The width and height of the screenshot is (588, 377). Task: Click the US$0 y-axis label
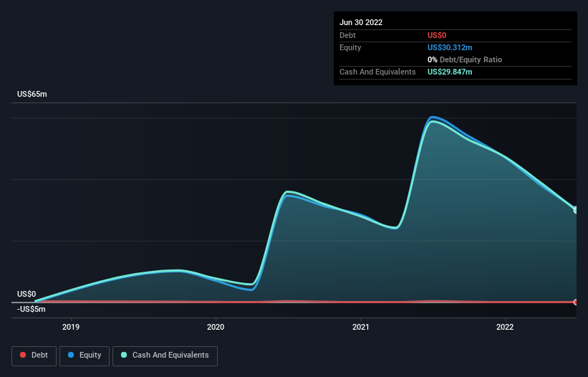[26, 294]
